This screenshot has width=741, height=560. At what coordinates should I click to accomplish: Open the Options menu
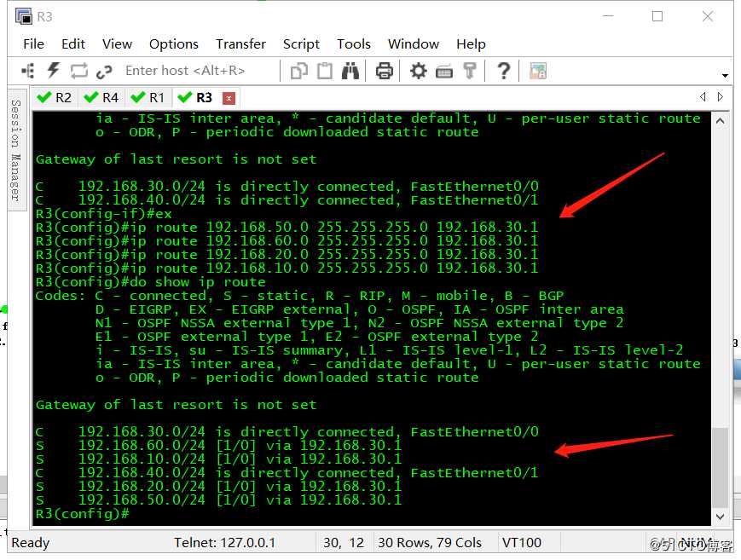[x=174, y=44]
